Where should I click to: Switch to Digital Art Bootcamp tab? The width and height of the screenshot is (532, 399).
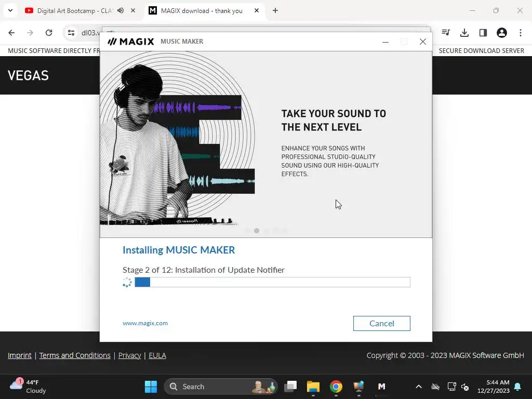[x=75, y=11]
